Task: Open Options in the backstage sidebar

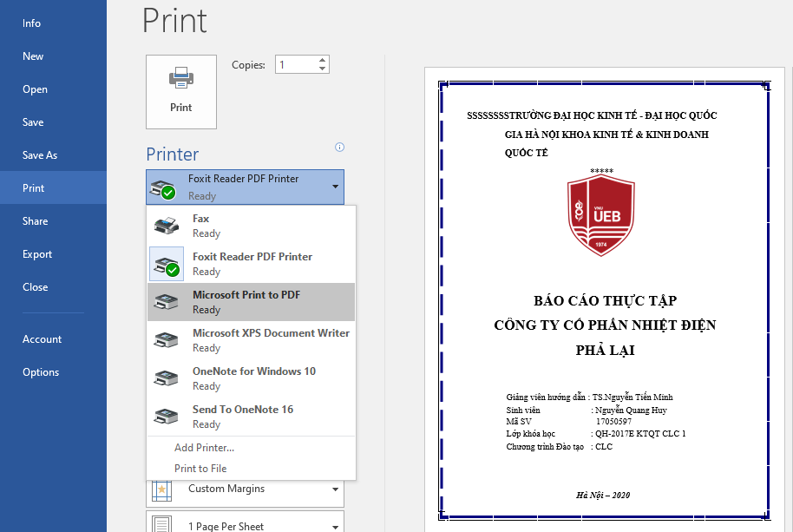Action: pyautogui.click(x=53, y=372)
